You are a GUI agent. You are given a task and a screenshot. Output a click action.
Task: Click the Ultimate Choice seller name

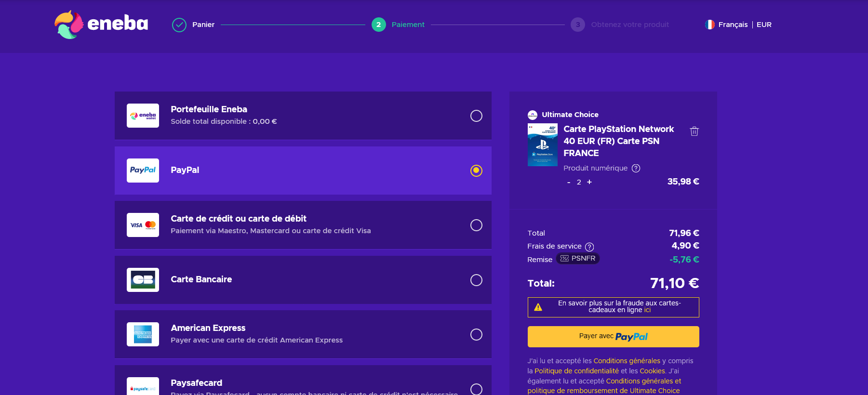[x=570, y=115]
